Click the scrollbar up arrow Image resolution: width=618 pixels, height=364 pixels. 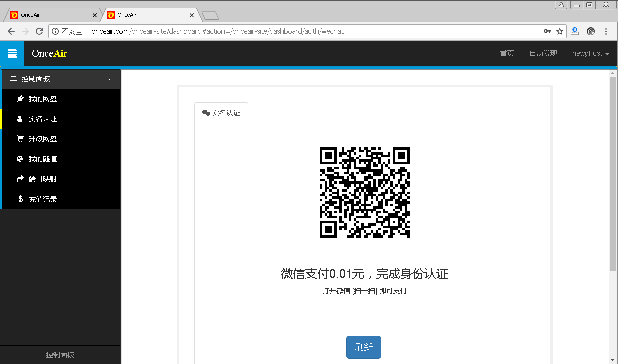[x=613, y=73]
